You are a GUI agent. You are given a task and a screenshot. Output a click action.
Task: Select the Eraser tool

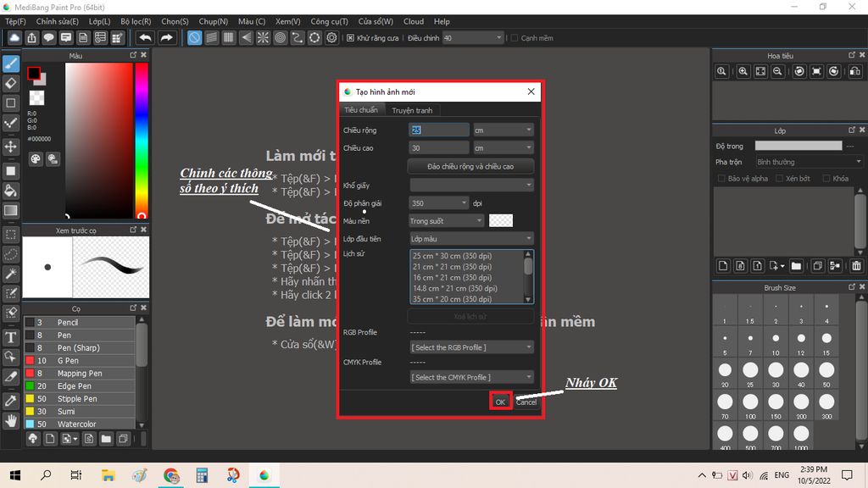[10, 84]
